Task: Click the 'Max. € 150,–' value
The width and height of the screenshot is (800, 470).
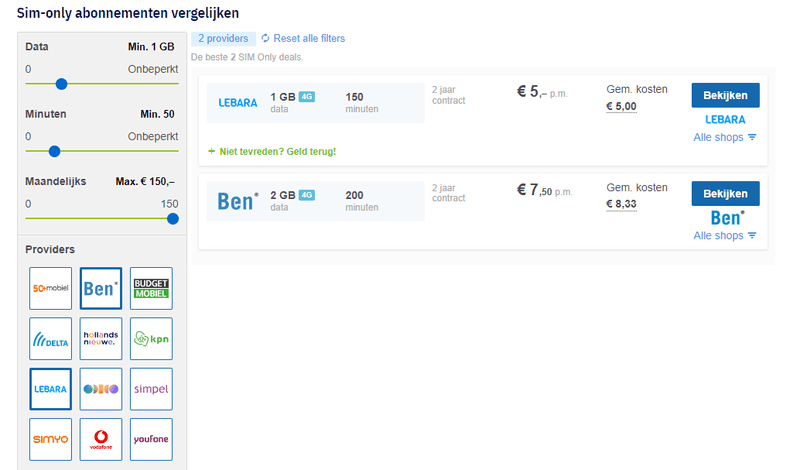Action: 145,181
